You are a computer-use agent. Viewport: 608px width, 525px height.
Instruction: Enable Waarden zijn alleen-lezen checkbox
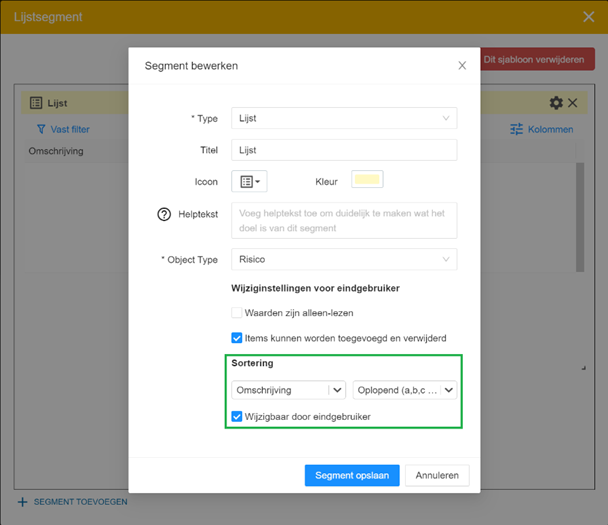point(237,313)
